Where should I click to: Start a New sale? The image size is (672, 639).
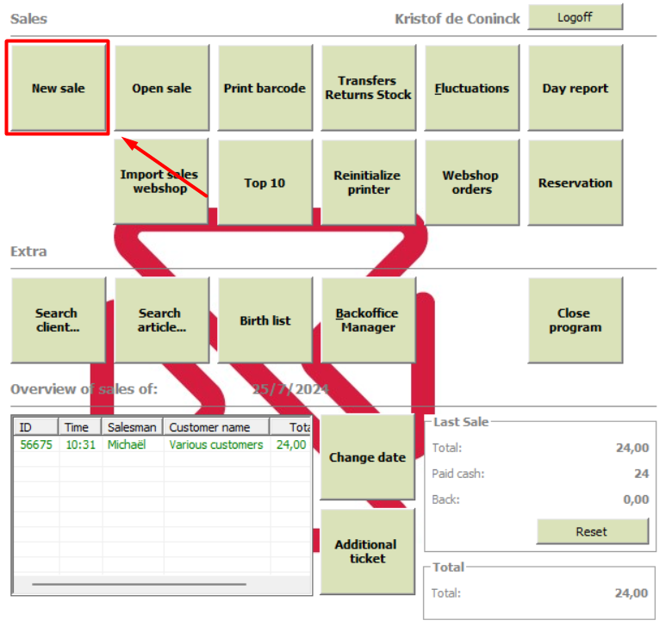point(59,88)
